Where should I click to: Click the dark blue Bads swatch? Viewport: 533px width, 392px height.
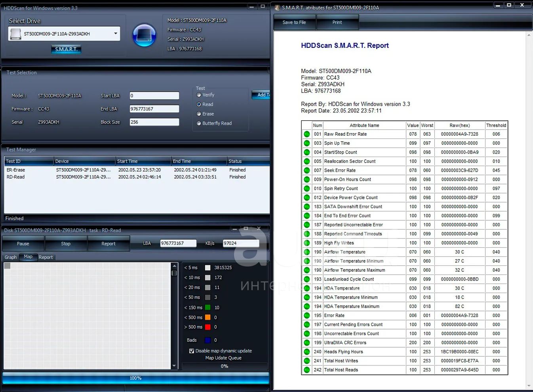click(x=207, y=340)
